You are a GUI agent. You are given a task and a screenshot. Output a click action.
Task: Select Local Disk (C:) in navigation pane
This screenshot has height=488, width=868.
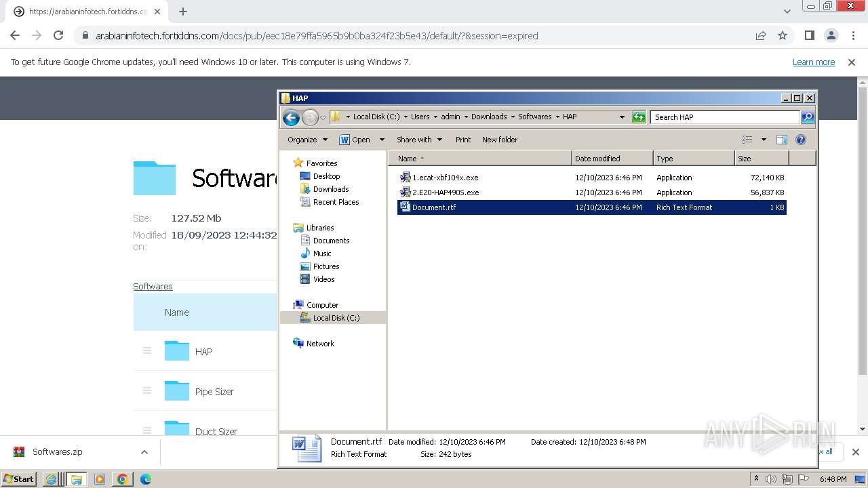(x=336, y=318)
